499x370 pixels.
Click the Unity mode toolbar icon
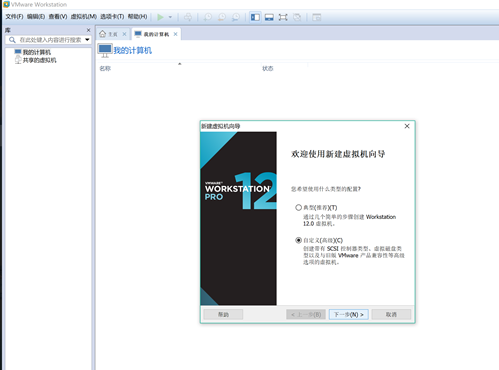tap(297, 17)
